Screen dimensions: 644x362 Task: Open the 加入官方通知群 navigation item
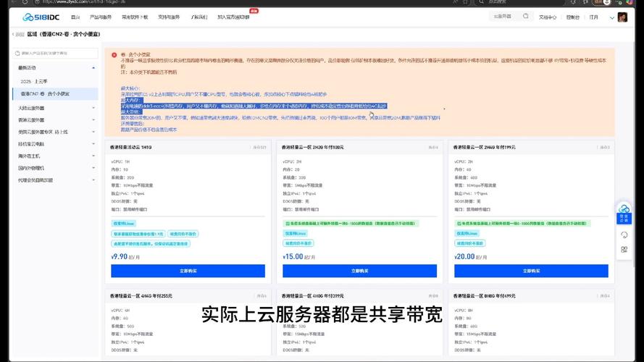tap(233, 17)
